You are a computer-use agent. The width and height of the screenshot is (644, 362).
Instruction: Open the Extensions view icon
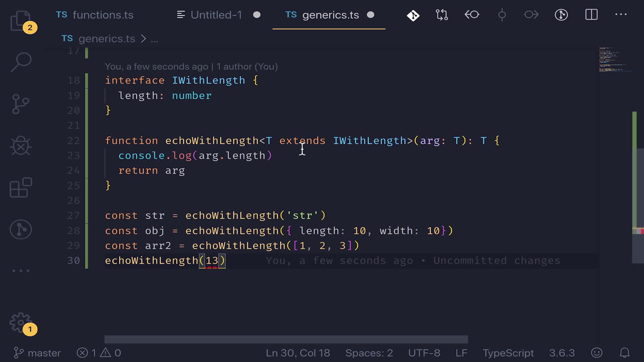tap(20, 188)
